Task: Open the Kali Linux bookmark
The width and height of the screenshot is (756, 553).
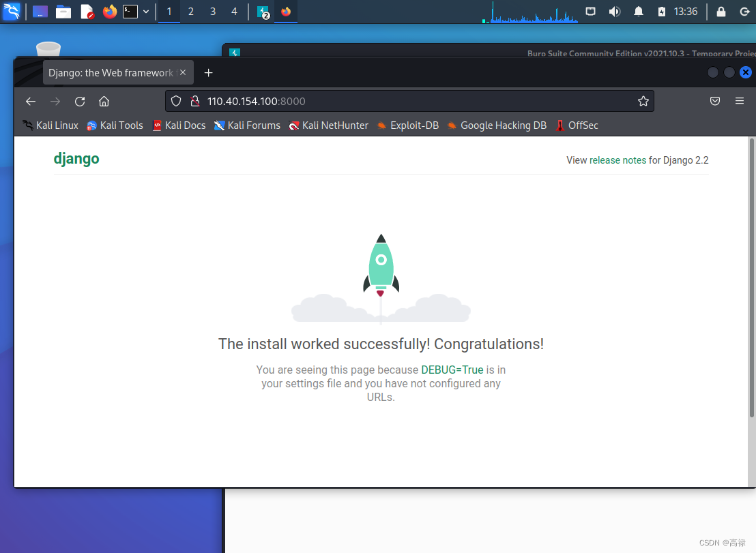Action: coord(50,125)
